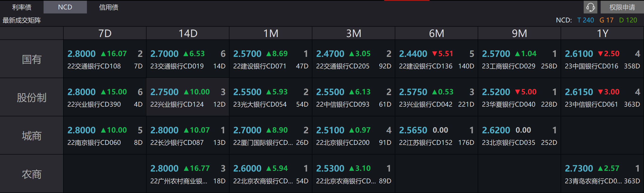Select 23兴业银行CD042 cell

click(436, 97)
